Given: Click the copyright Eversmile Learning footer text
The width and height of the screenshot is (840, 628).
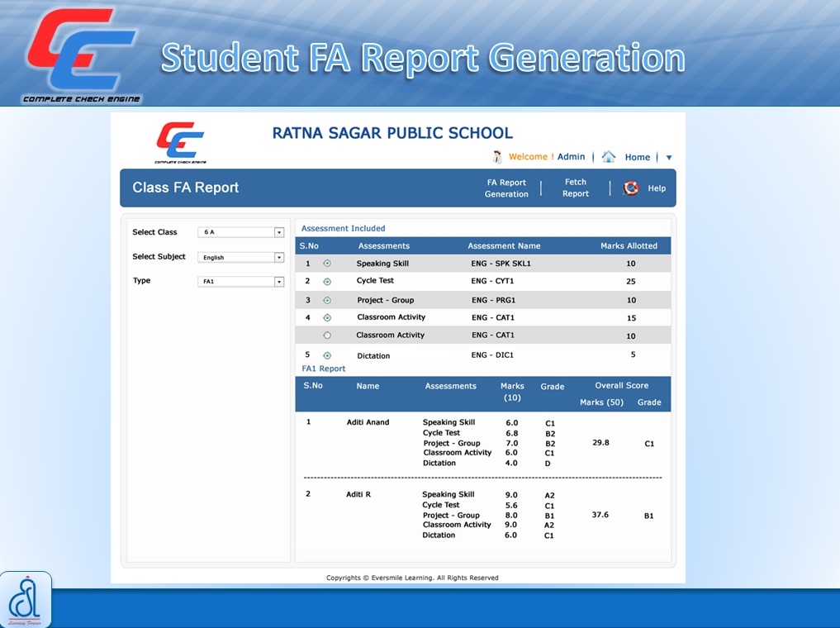Looking at the screenshot, I should coord(412,578).
